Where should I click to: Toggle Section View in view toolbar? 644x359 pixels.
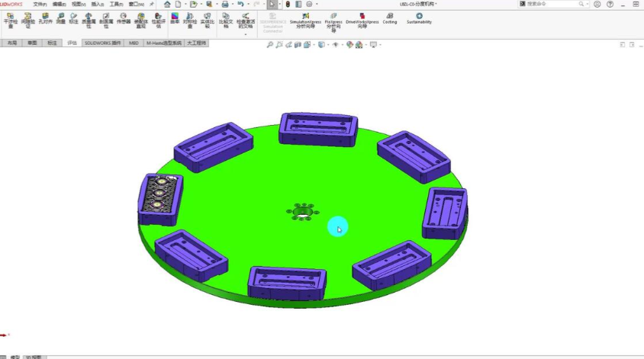[x=298, y=45]
